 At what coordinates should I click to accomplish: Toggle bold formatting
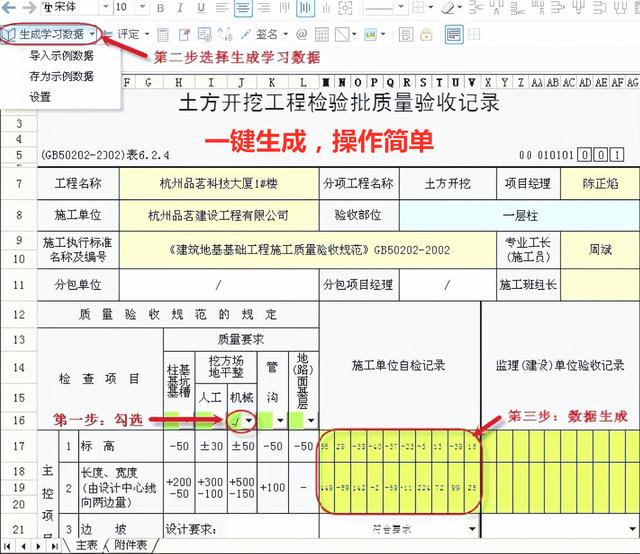(x=161, y=8)
